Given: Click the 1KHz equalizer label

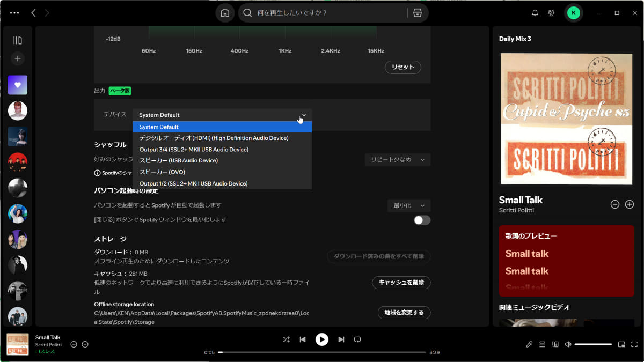Looking at the screenshot, I should pos(285,51).
